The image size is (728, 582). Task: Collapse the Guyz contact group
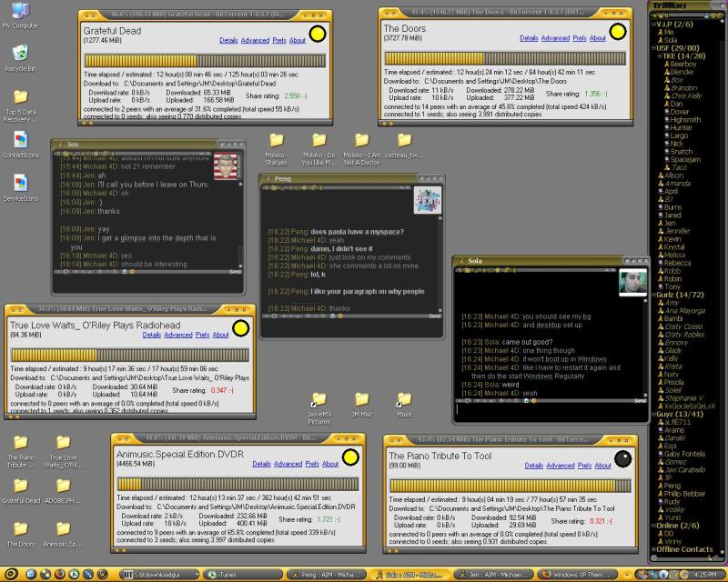tap(653, 414)
